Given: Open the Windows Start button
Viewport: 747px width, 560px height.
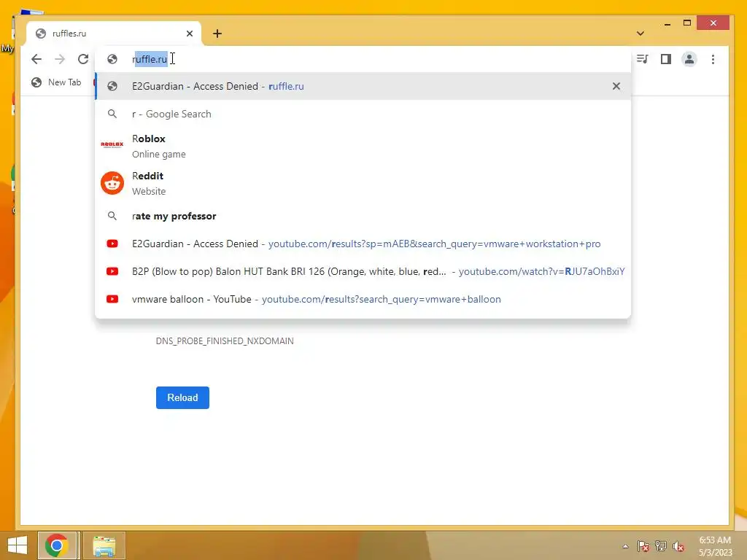Looking at the screenshot, I should [18, 545].
